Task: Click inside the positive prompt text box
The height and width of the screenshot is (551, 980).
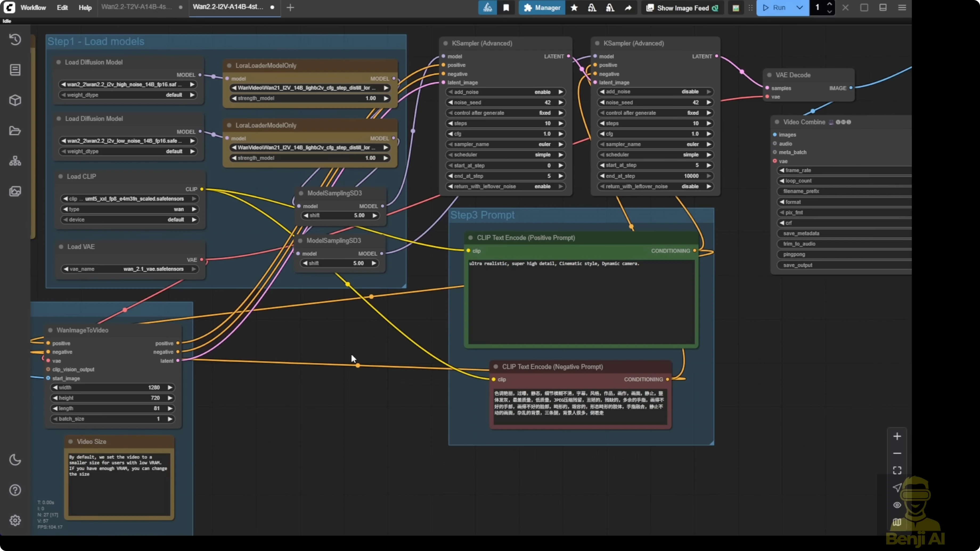Action: click(x=581, y=301)
